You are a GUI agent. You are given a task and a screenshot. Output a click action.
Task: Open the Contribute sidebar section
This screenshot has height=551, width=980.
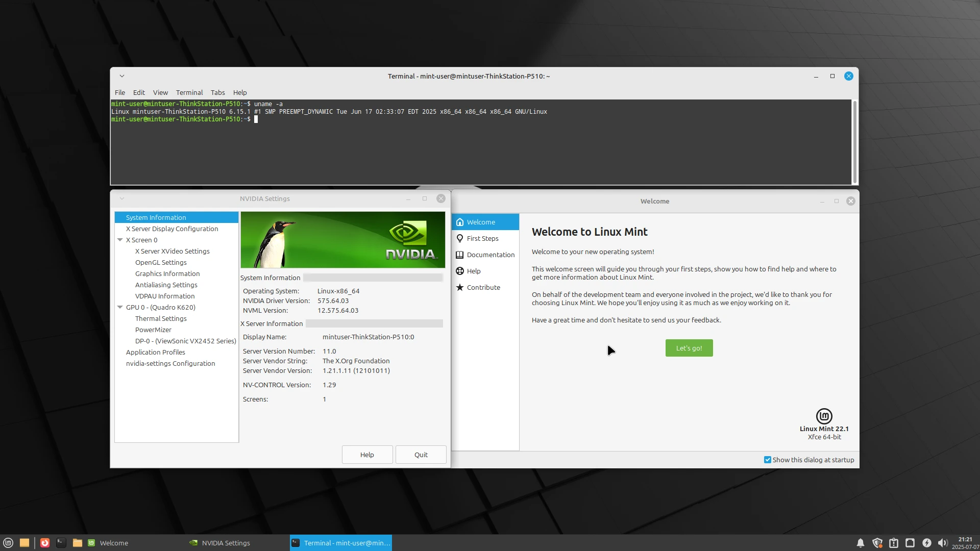tap(483, 287)
